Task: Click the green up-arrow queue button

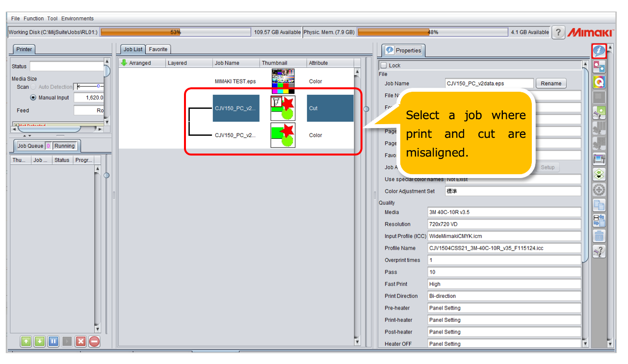Action: [26, 341]
